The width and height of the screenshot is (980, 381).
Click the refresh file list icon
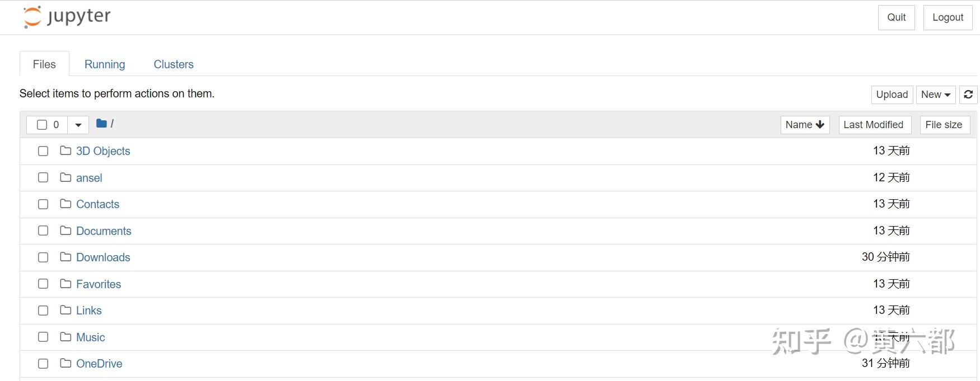tap(968, 95)
